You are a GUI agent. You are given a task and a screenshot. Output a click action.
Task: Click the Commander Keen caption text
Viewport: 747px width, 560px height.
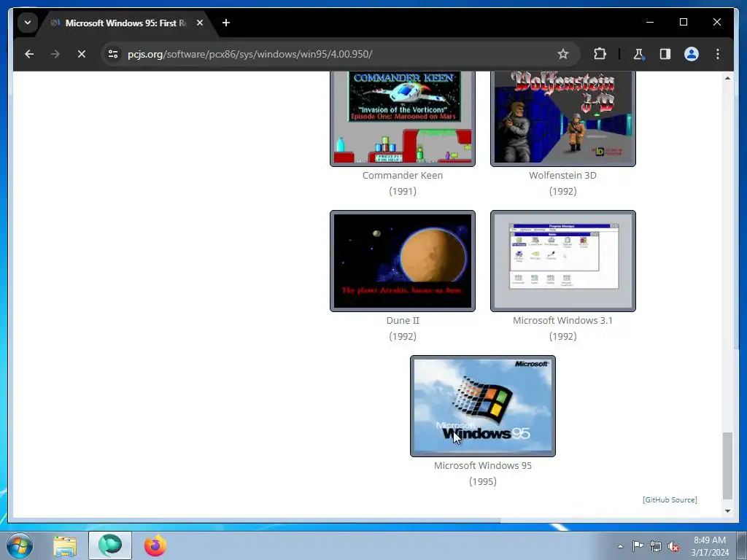tap(403, 175)
